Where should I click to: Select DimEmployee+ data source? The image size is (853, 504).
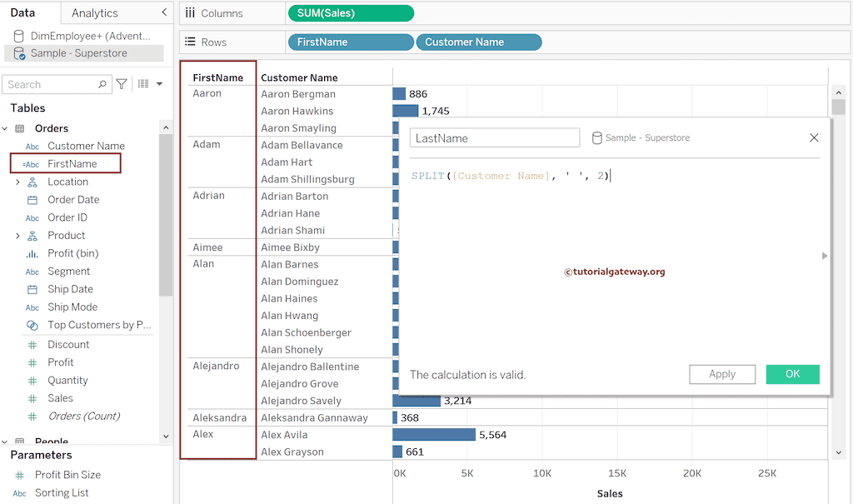coord(90,36)
